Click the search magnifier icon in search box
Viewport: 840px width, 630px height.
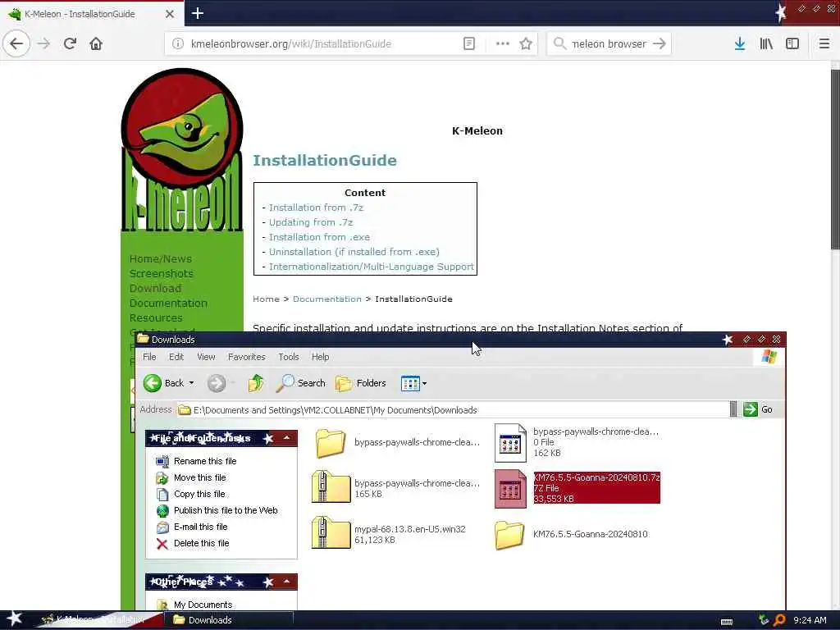559,43
